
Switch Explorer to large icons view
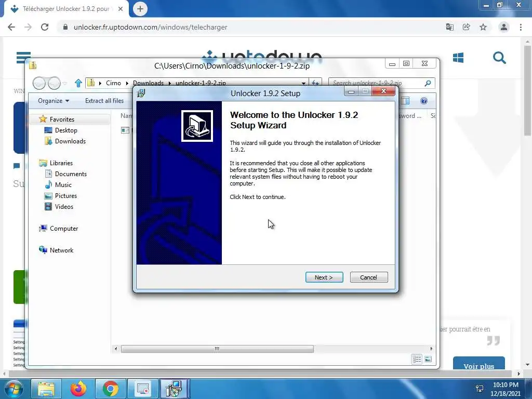point(428,359)
